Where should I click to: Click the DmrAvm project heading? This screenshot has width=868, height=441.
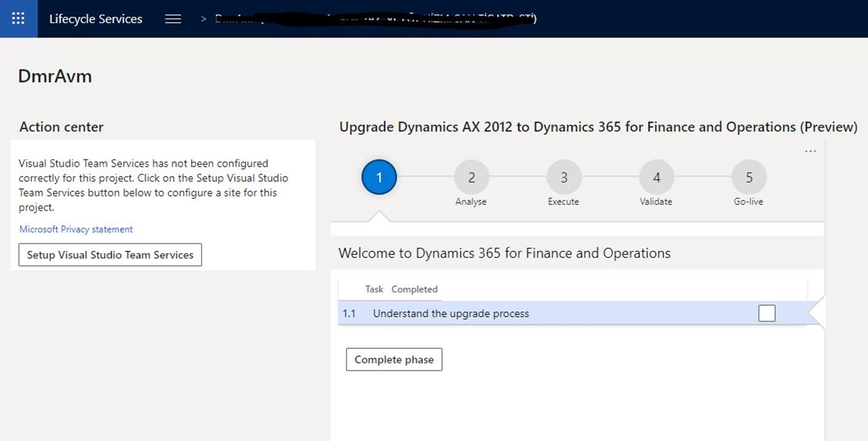pyautogui.click(x=55, y=76)
